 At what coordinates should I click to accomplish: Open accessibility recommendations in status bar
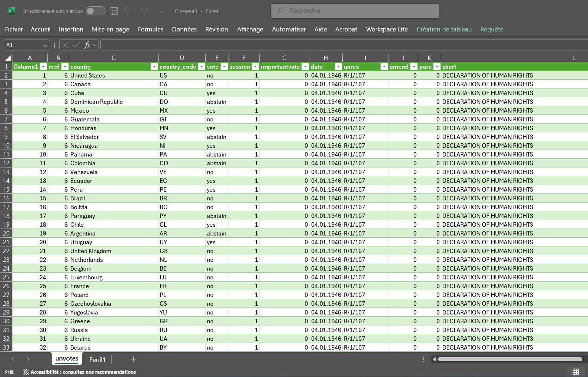coord(79,372)
